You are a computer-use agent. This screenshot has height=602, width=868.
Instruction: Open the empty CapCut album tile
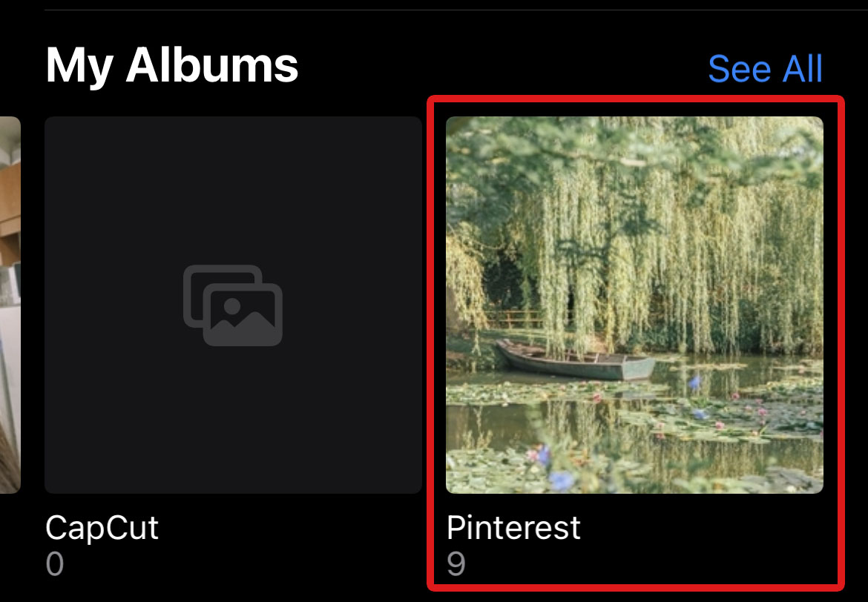tap(233, 305)
